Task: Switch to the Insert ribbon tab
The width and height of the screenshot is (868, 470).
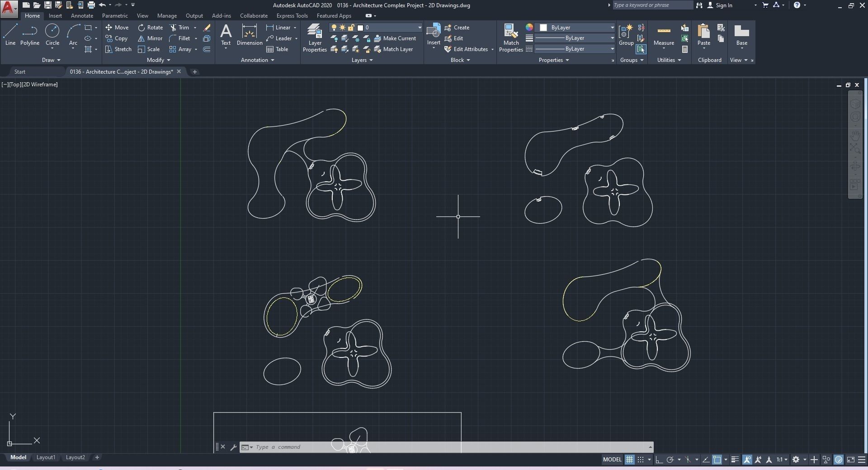Action: 55,16
